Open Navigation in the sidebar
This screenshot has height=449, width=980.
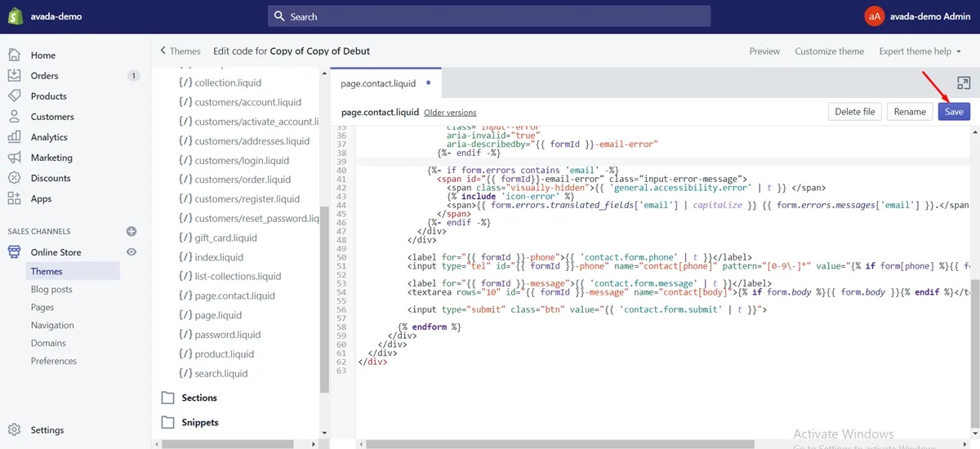tap(52, 326)
